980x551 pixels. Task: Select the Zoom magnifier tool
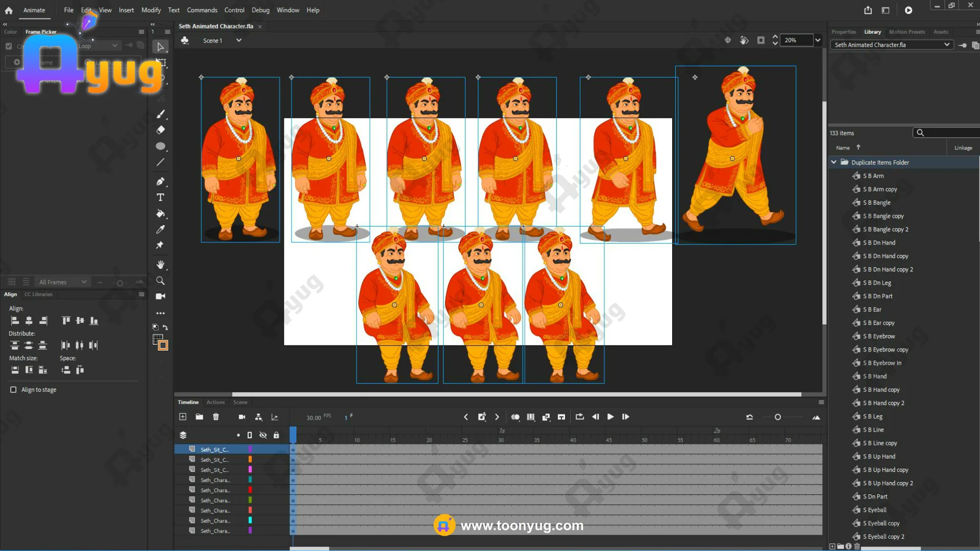(160, 281)
